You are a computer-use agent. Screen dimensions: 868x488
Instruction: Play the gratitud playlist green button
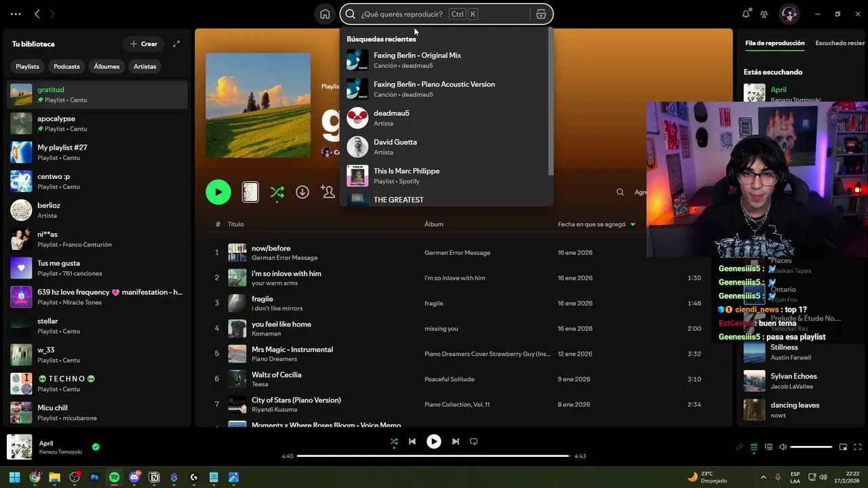tap(218, 192)
